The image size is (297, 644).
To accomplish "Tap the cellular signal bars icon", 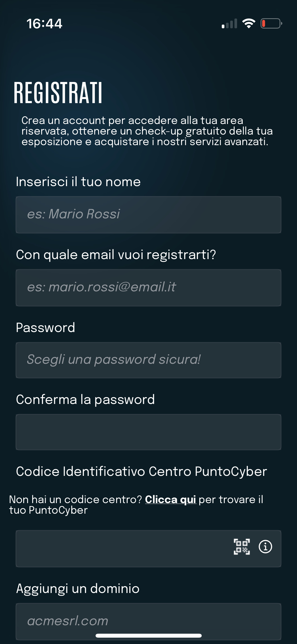I will (x=229, y=24).
